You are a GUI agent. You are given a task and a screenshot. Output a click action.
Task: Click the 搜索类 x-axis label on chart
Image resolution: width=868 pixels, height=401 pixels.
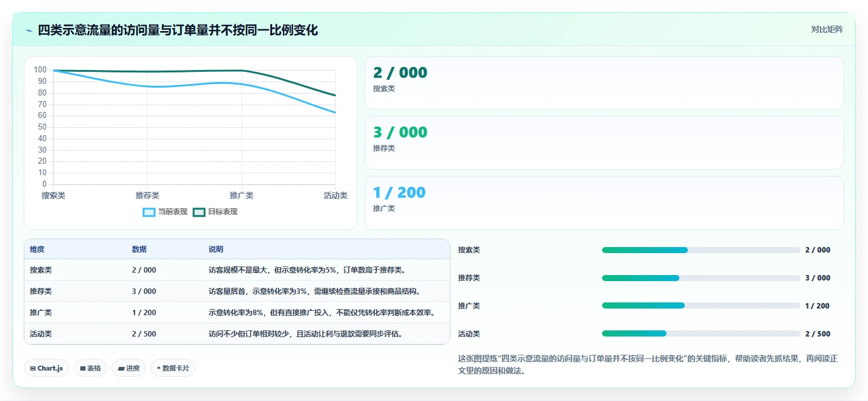point(54,195)
